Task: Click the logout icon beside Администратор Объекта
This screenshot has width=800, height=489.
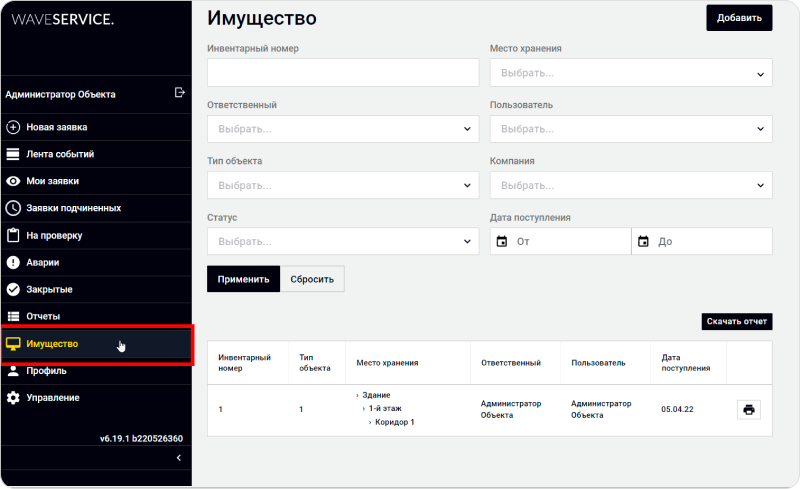Action: [x=180, y=93]
